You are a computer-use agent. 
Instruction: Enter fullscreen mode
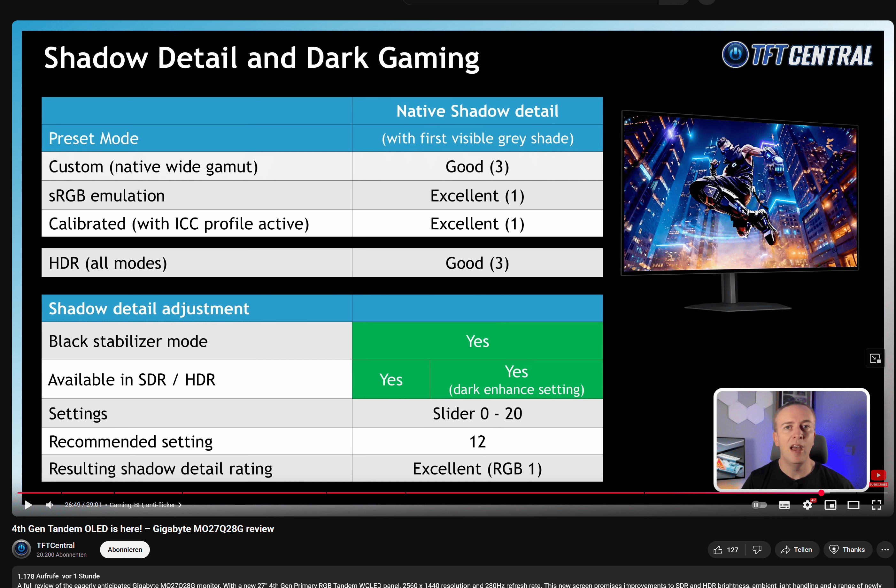tap(877, 505)
